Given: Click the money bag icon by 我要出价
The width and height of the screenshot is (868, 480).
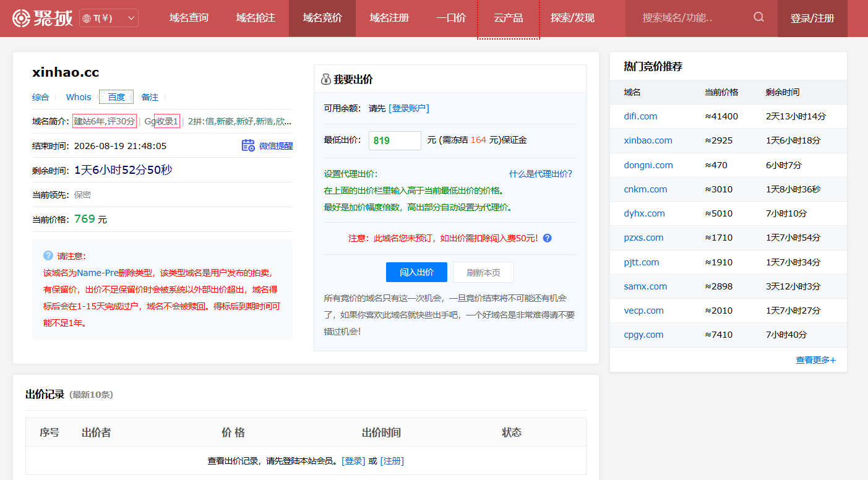Looking at the screenshot, I should [326, 79].
